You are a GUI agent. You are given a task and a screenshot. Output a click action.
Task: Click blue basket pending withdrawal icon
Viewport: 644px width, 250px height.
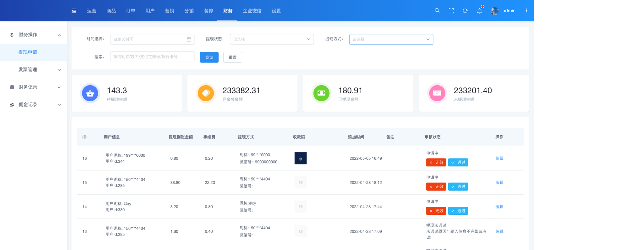90,93
